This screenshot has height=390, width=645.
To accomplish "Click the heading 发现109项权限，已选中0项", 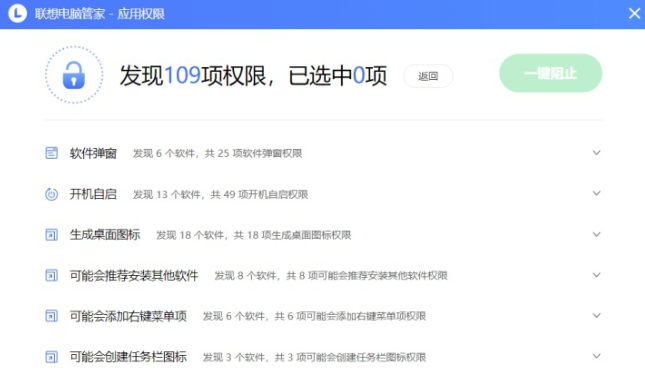I will [x=253, y=76].
